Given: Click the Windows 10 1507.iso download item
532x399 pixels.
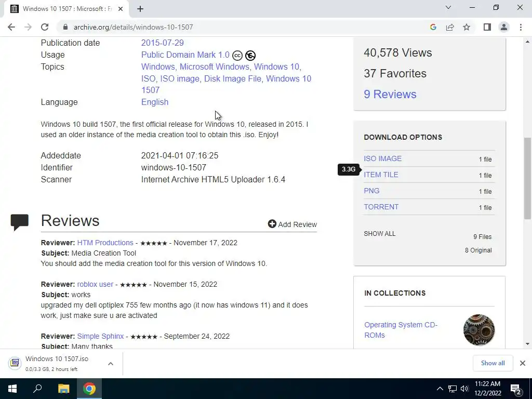Looking at the screenshot, I should (57, 363).
